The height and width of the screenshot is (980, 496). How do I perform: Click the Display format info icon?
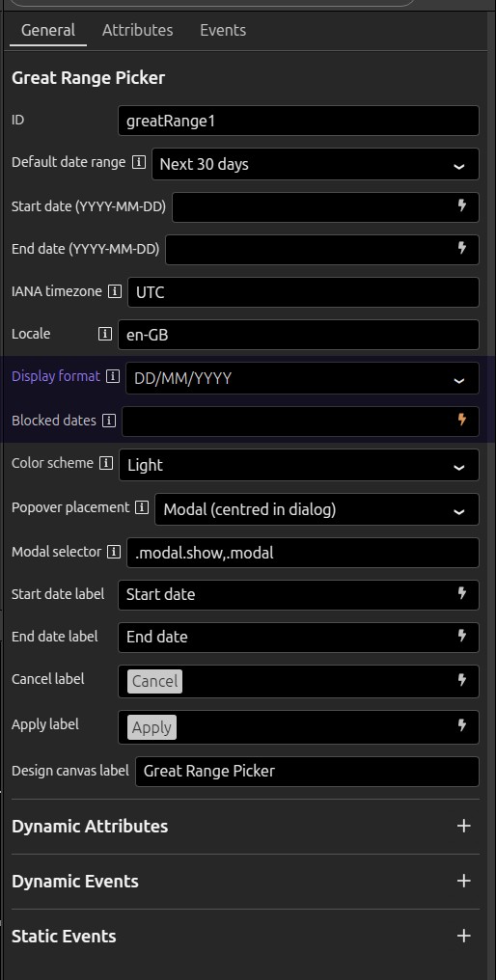[x=113, y=376]
